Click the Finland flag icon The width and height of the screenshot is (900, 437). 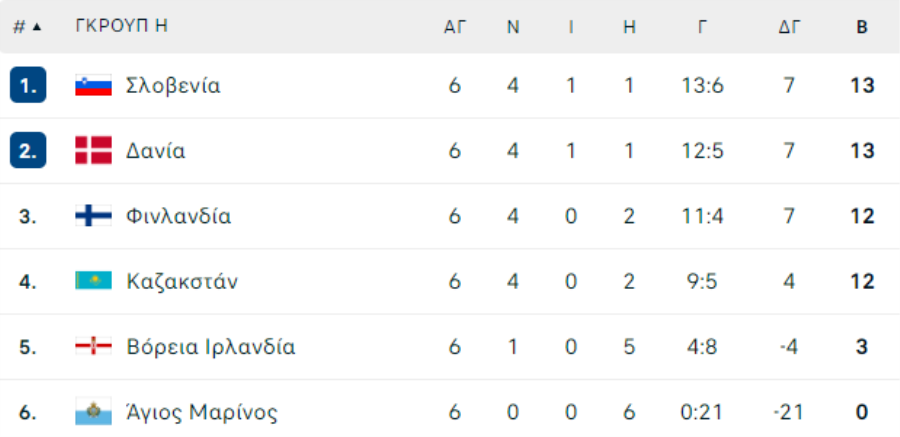93,216
